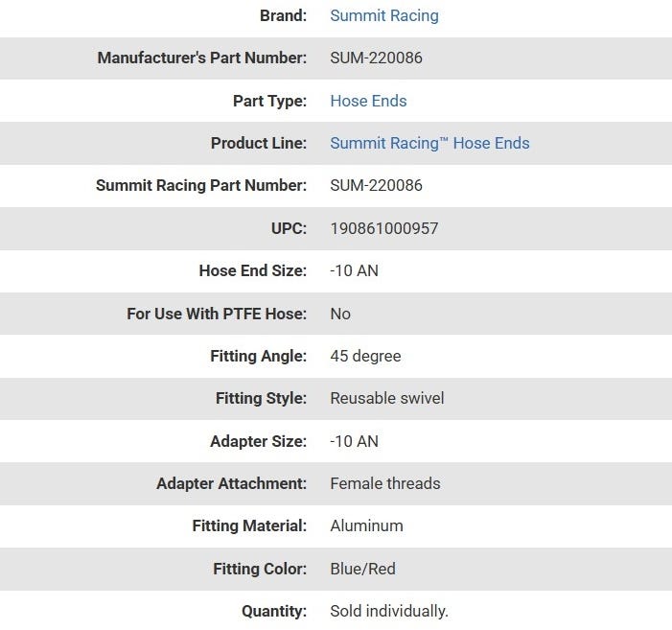
Task: Click the Brand row label
Action: 283,15
